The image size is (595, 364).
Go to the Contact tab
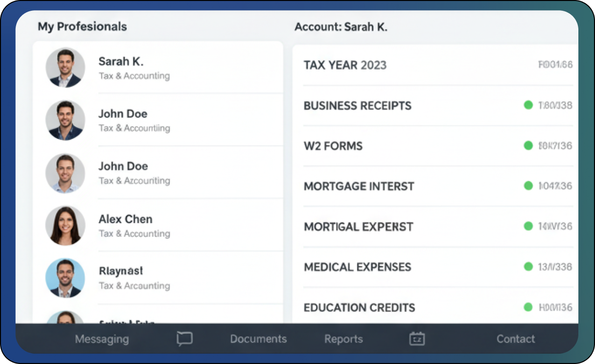(516, 339)
